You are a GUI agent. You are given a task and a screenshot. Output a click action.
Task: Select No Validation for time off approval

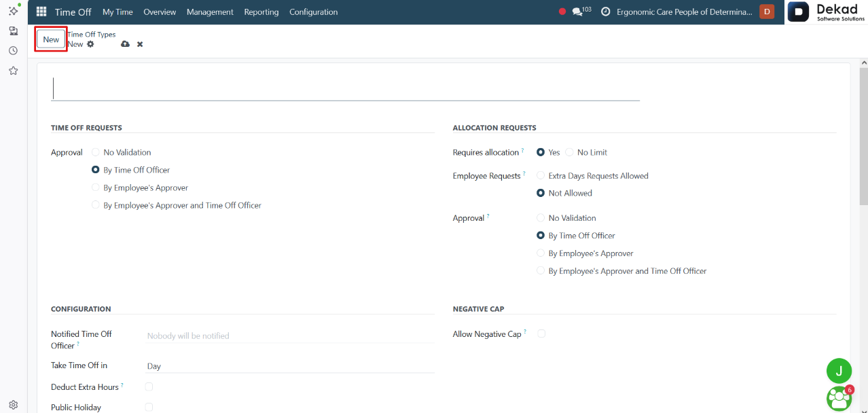coord(96,152)
